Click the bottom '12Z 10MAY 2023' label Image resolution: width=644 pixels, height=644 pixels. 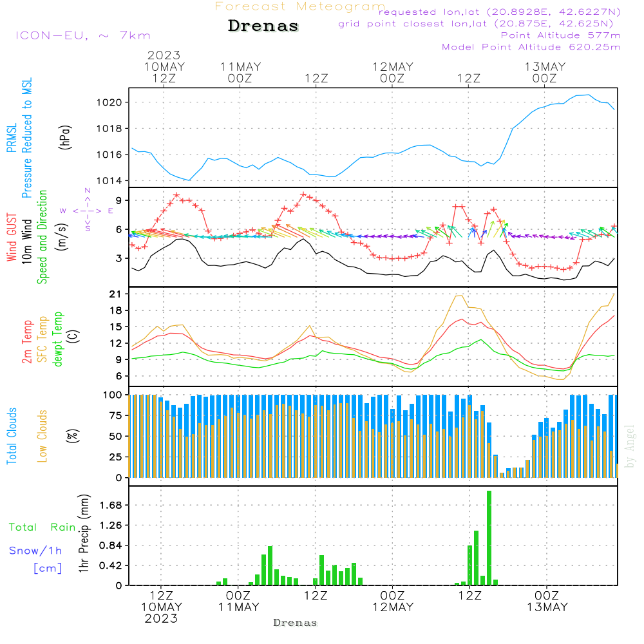(x=162, y=607)
